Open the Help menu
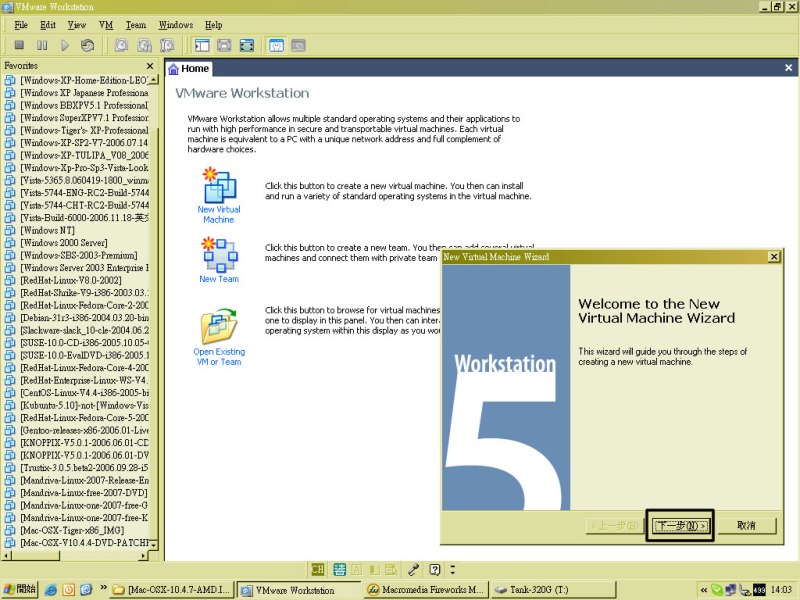 tap(214, 25)
